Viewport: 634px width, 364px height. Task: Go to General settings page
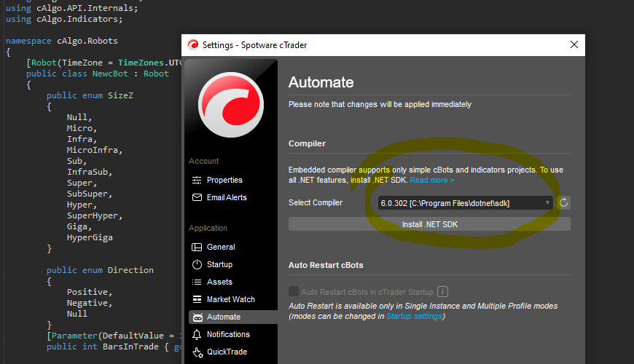[x=221, y=248]
